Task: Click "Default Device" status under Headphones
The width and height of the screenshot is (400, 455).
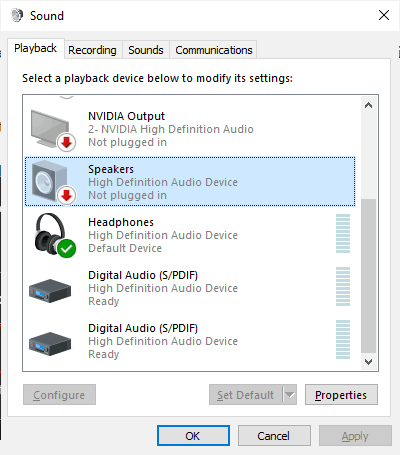Action: tap(125, 248)
